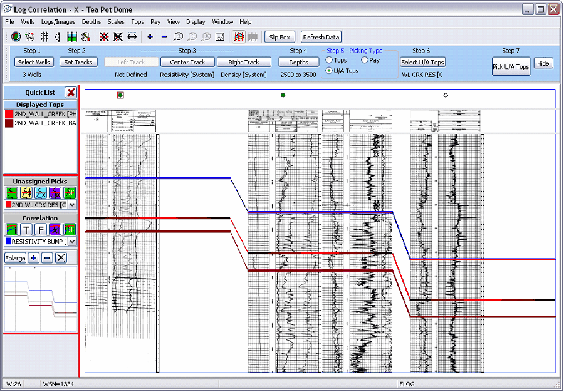The image size is (564, 392).
Task: Open the 2ND WL CRK RES dropdown
Action: 72,205
